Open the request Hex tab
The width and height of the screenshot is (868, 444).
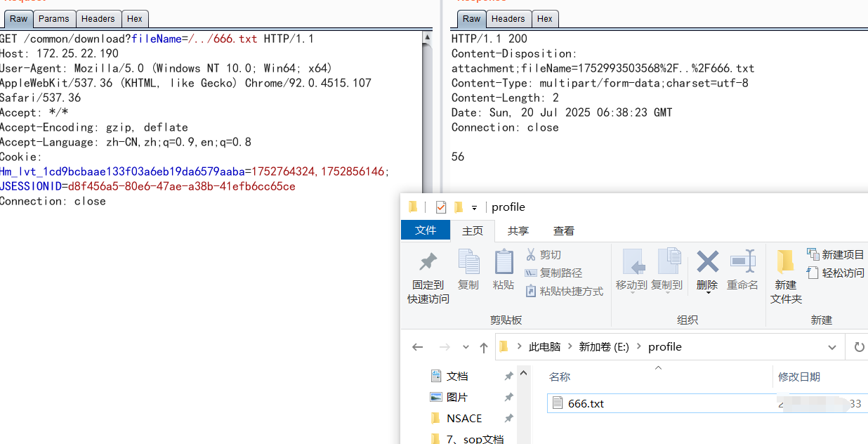coord(135,19)
